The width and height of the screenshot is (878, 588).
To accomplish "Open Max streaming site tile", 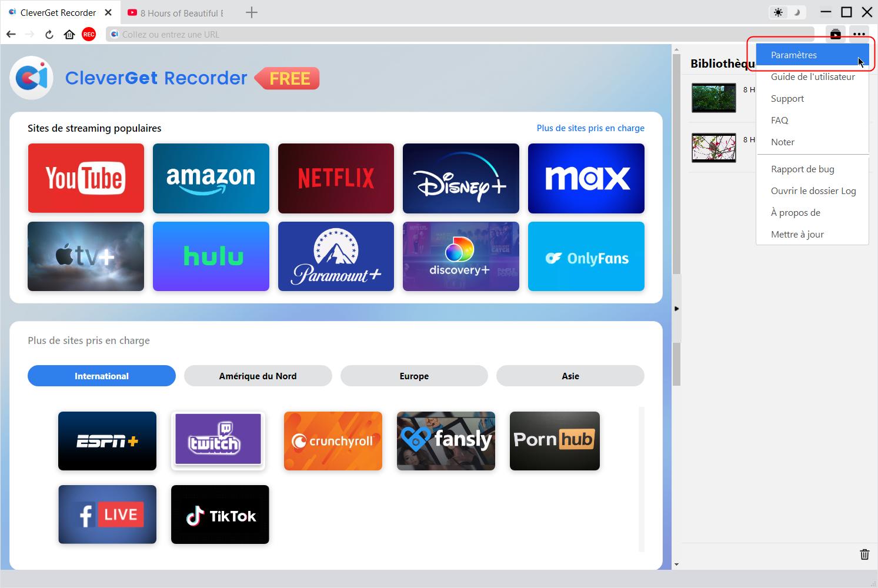I will pos(586,178).
